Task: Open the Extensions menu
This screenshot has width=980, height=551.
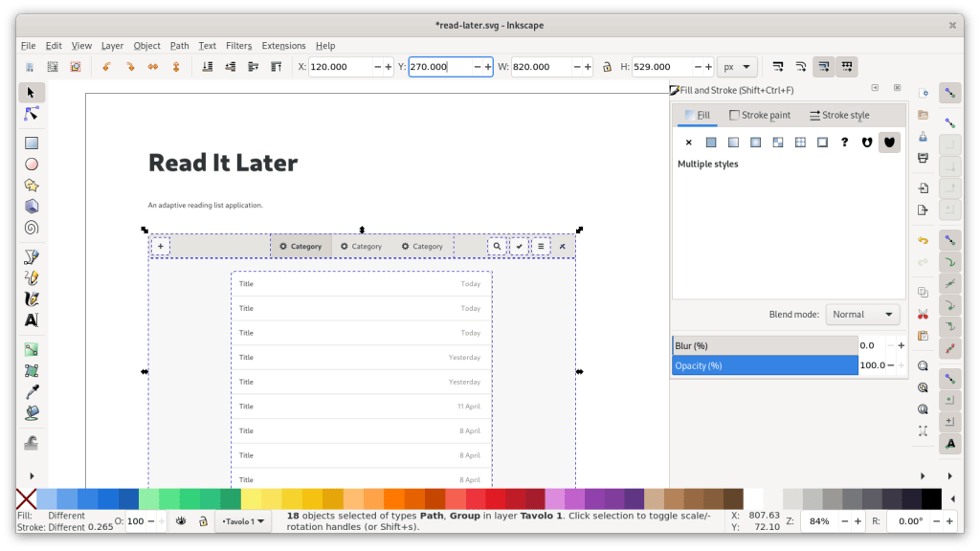Action: [283, 45]
